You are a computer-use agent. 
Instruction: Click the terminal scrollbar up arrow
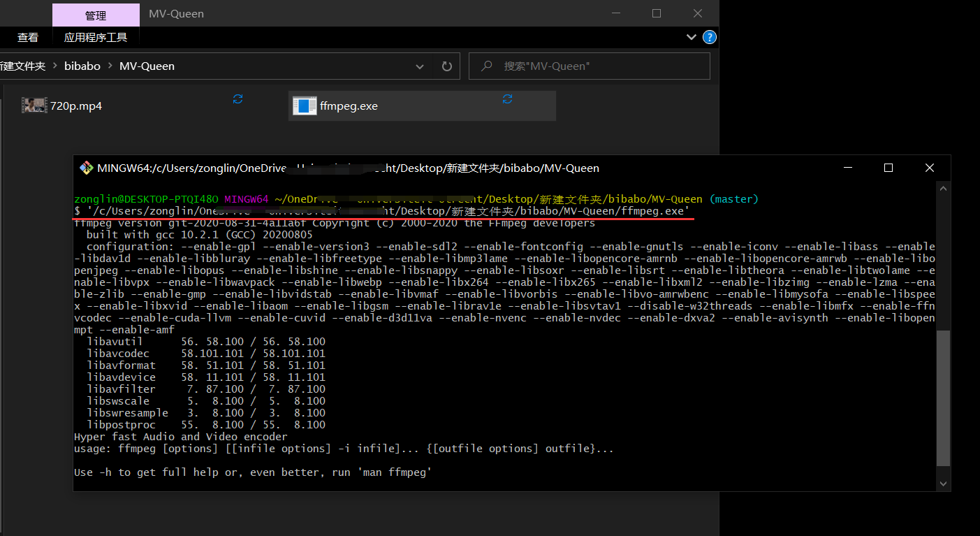tap(944, 189)
